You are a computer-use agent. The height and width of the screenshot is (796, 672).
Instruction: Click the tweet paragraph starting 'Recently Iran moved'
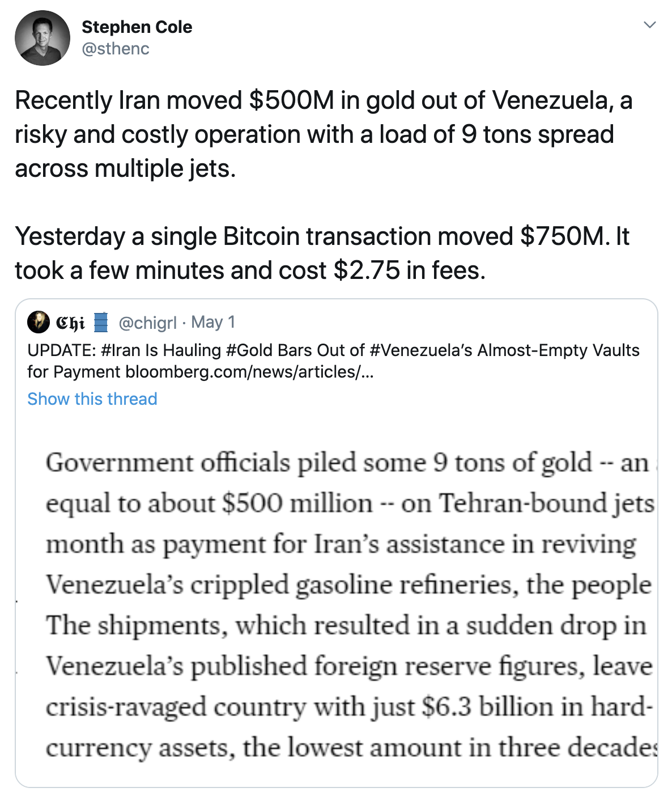pos(323,134)
